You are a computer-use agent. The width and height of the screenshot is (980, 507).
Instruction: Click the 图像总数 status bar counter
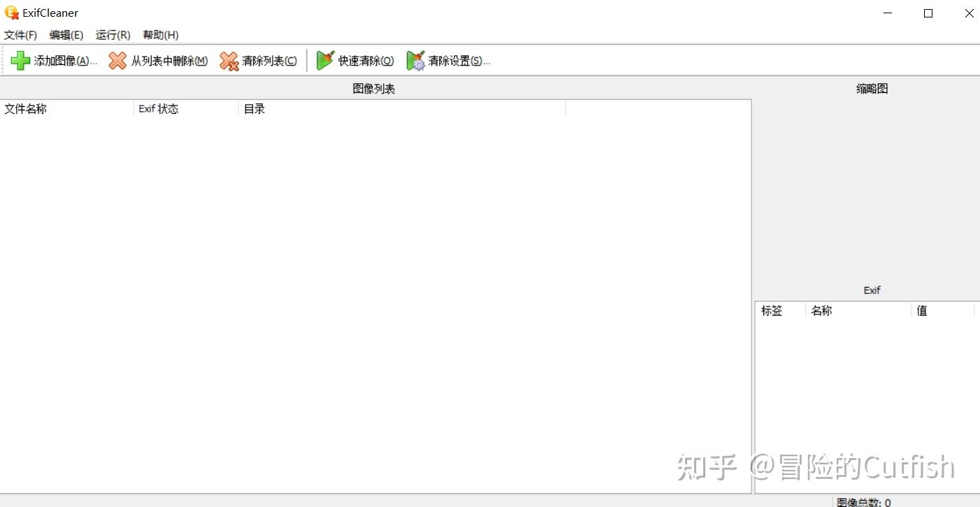coord(865,502)
